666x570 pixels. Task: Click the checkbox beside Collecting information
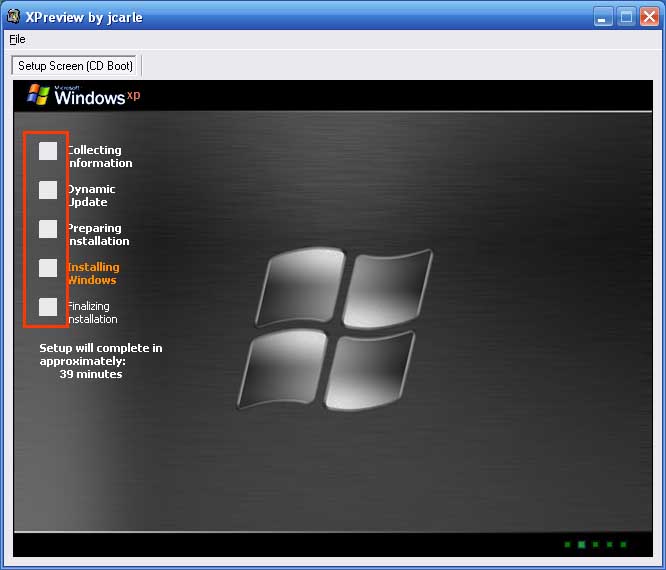(x=48, y=151)
